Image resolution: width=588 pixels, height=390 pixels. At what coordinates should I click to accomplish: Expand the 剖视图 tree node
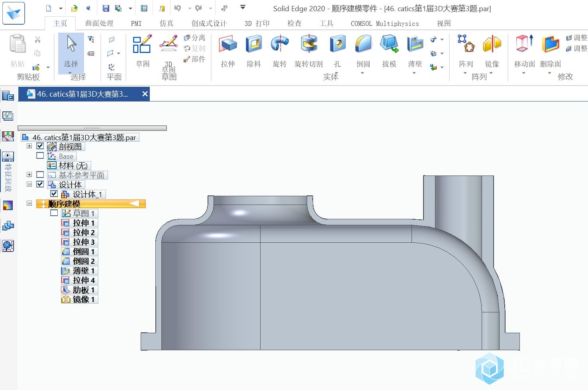coord(29,146)
